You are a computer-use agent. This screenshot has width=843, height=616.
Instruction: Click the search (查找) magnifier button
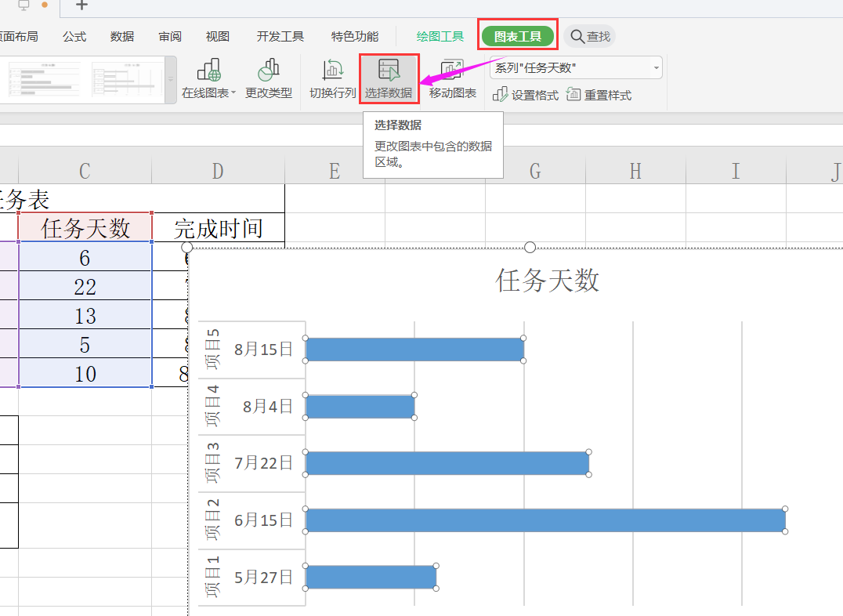pyautogui.click(x=590, y=37)
